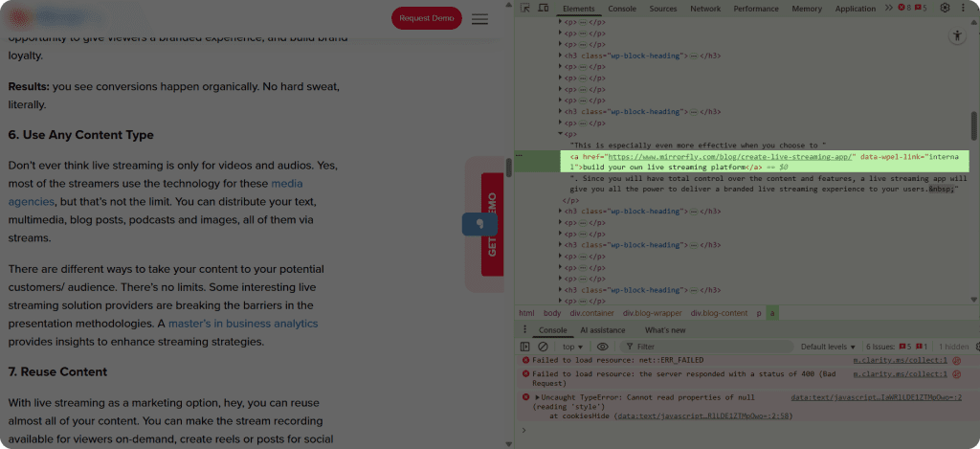Click the 8 errors counter icon
Screen dimensions: 980x449
904,8
